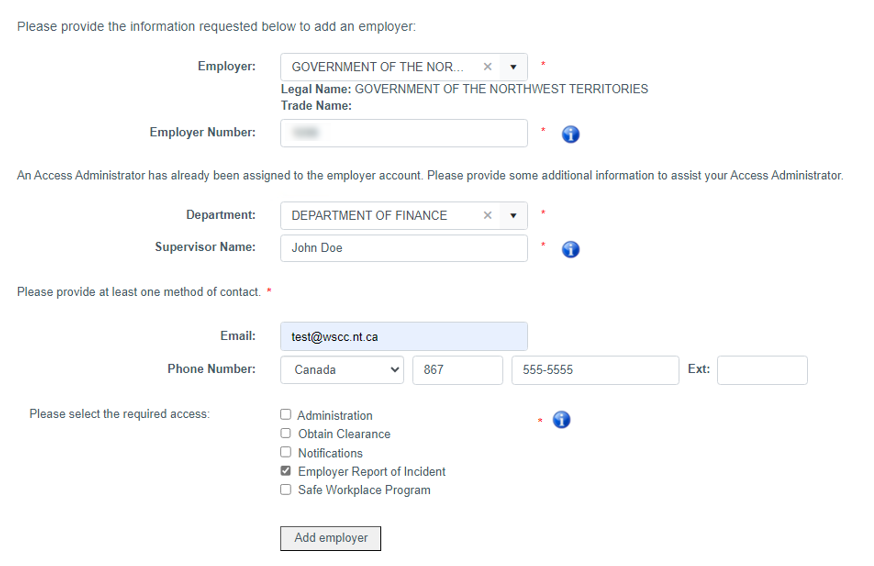Open the Canada phone country dropdown
Screen dimensions: 874x566
tap(342, 370)
